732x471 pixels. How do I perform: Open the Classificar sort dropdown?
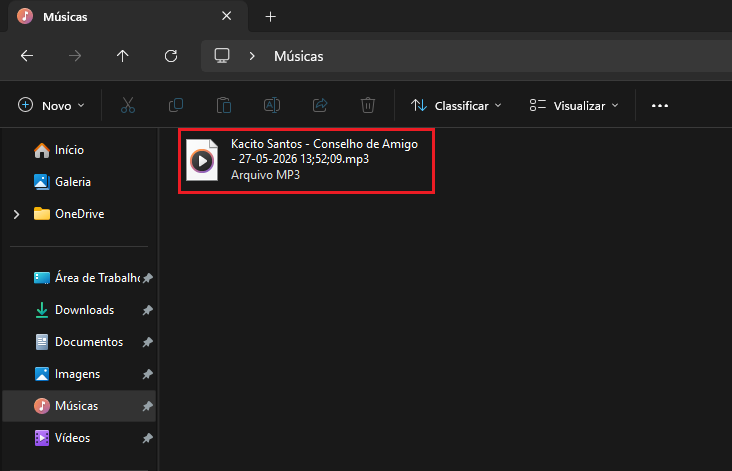pos(456,105)
